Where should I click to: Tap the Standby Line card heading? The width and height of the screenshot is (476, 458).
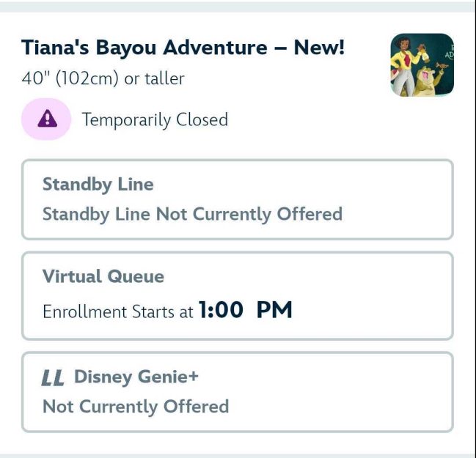[98, 185]
